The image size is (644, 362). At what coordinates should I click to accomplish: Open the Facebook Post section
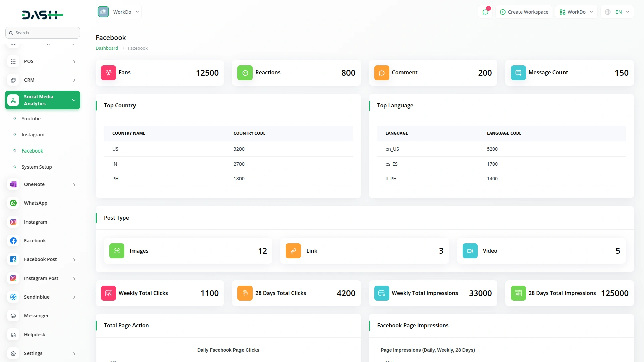pos(40,259)
